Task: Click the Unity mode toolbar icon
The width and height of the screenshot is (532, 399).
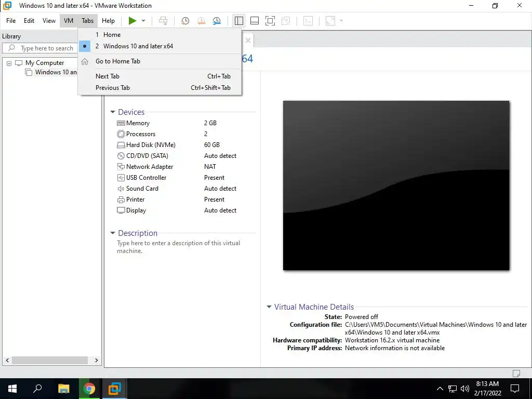Action: pyautogui.click(x=286, y=21)
